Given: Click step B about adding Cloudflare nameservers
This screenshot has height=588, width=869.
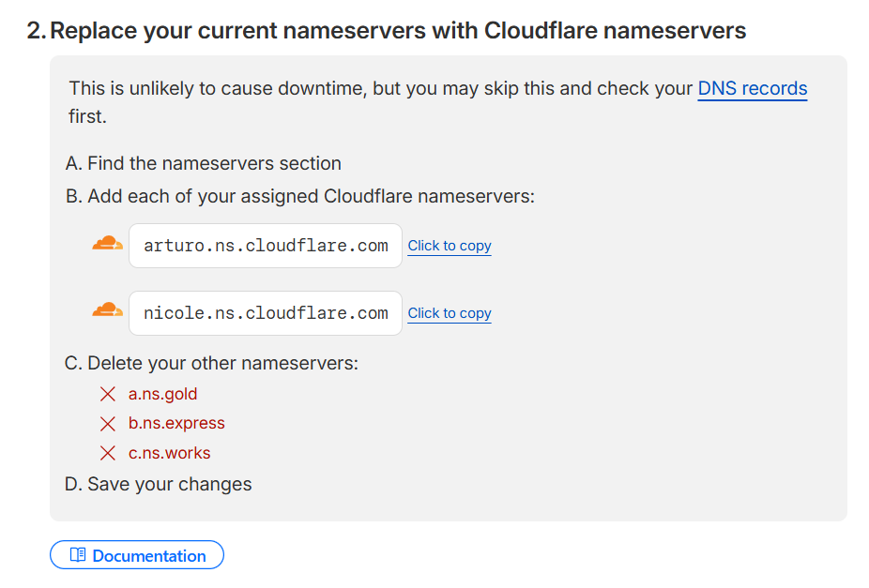Looking at the screenshot, I should click(x=300, y=197).
